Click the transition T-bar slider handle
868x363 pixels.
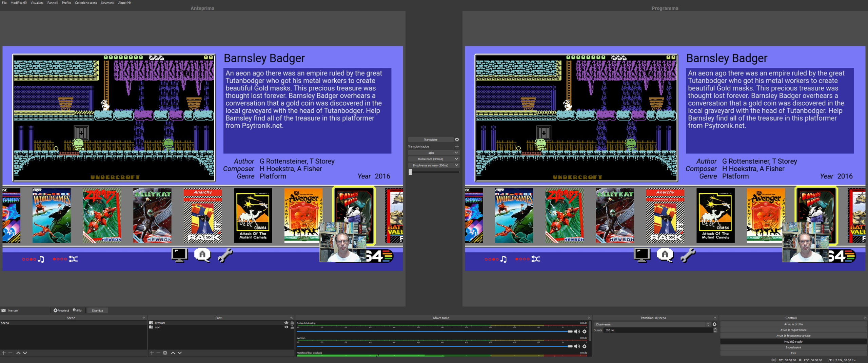[410, 172]
